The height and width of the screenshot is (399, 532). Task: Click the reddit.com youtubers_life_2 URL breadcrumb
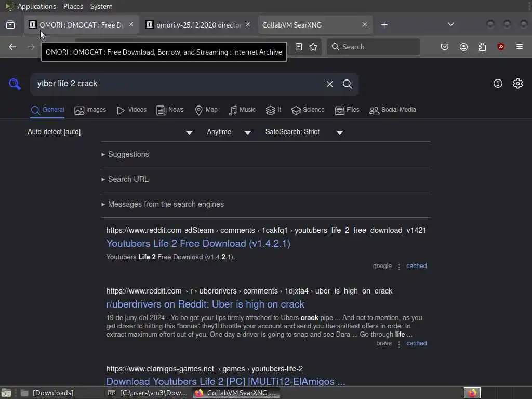click(266, 230)
